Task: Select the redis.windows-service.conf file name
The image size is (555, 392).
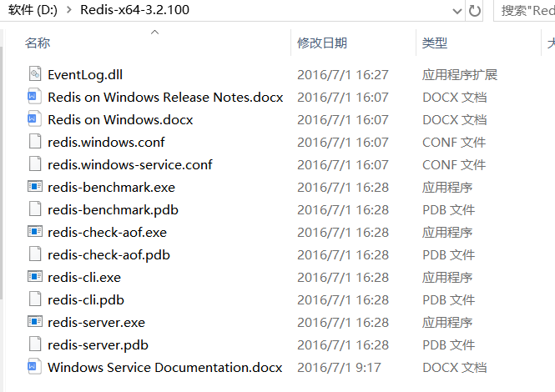Action: (x=129, y=164)
